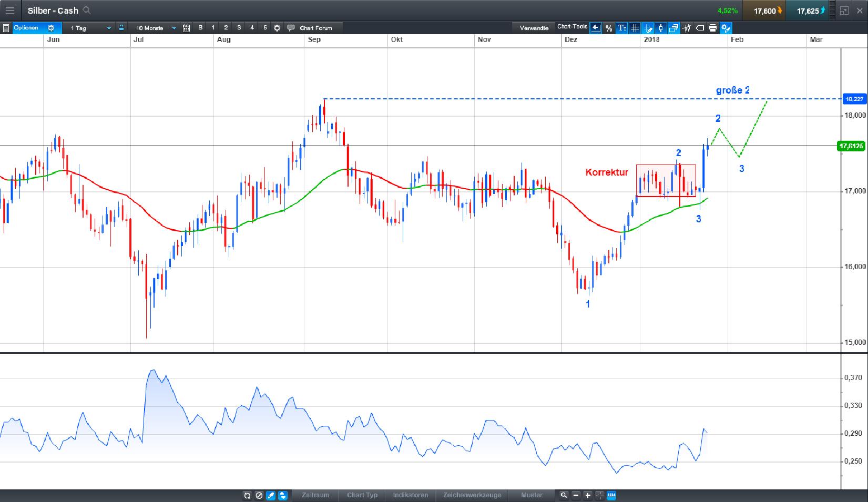This screenshot has height=502, width=868.
Task: Open the Indikatoren menu
Action: pyautogui.click(x=410, y=495)
